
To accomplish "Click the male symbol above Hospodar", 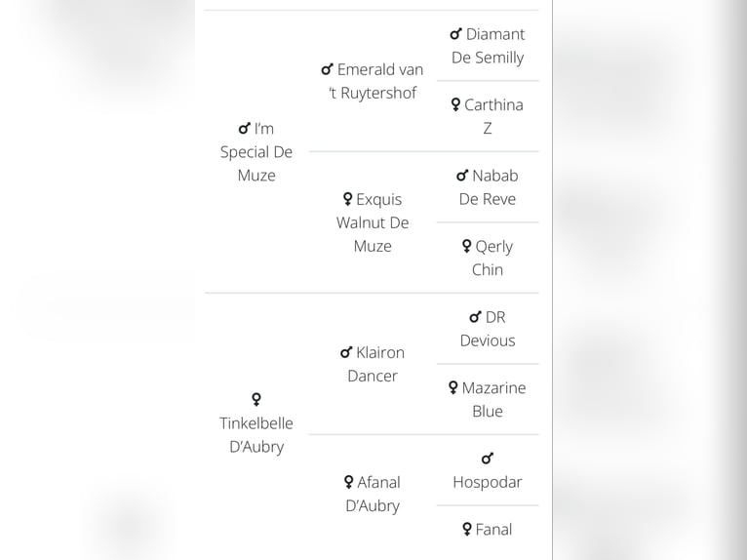I will pyautogui.click(x=488, y=459).
